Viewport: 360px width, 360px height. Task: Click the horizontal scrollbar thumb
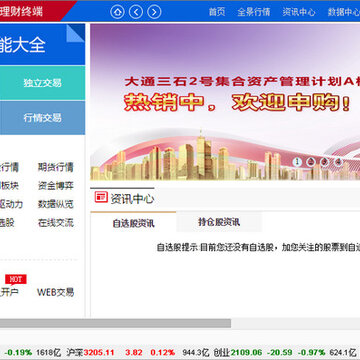pos(115,323)
